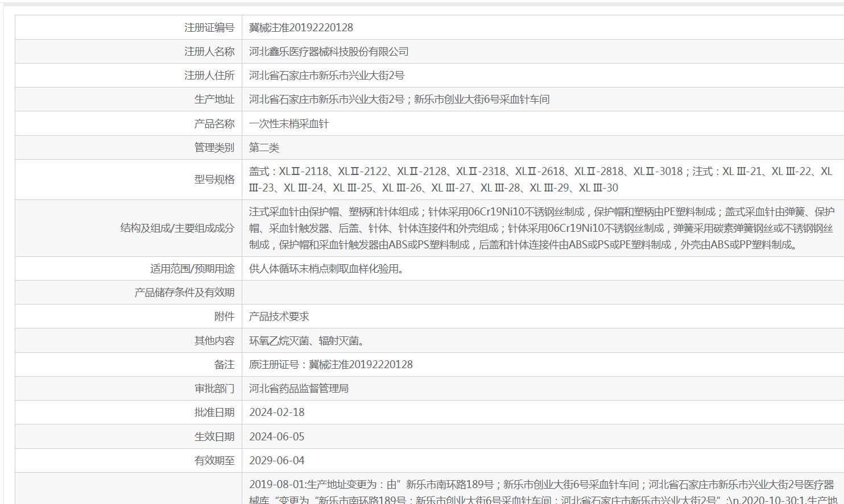Select production address ending 采血针车间

pyautogui.click(x=399, y=99)
